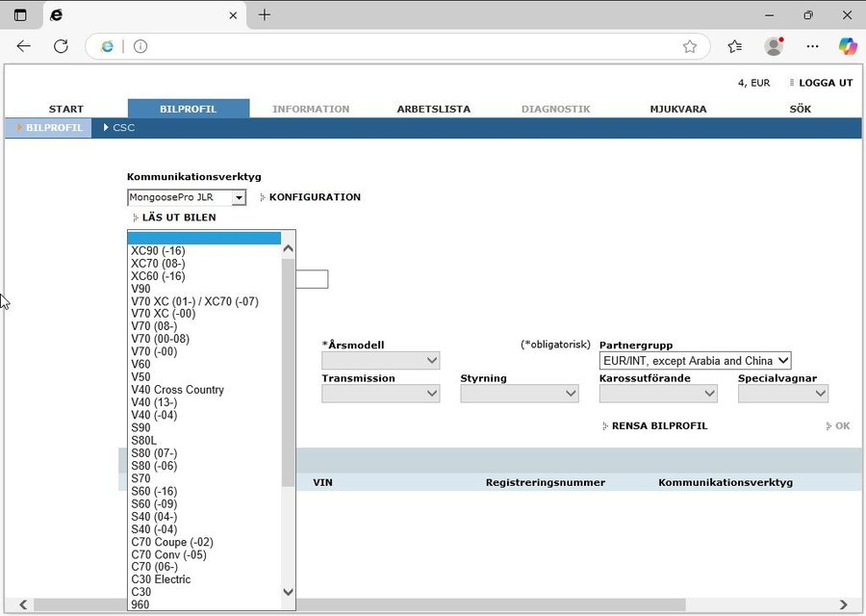Click the LÄS UT BILEN link
Image resolution: width=866 pixels, height=616 pixels.
178,218
